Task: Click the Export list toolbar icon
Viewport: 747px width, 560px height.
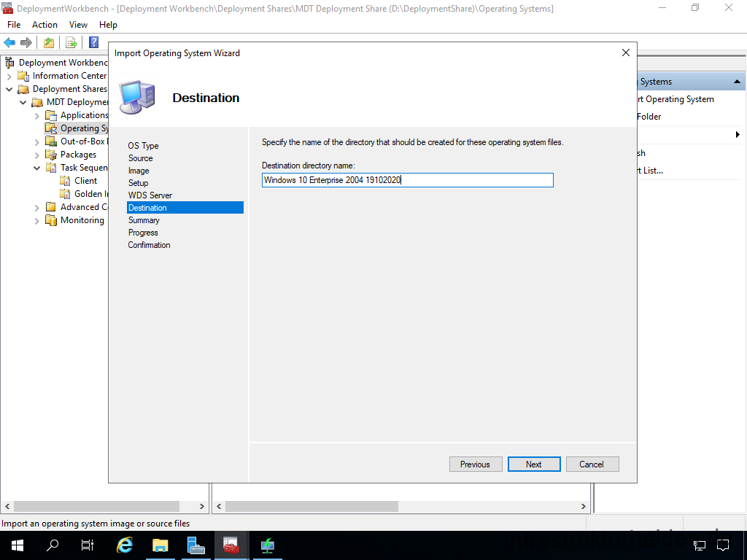Action: tap(71, 42)
